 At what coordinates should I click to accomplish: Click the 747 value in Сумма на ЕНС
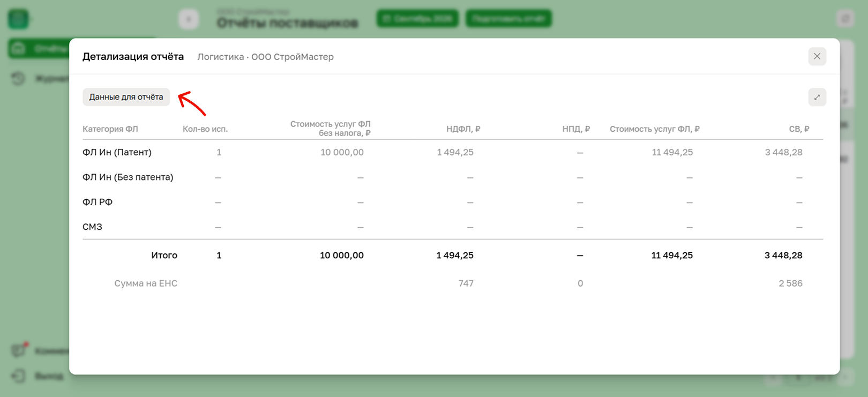click(x=466, y=283)
